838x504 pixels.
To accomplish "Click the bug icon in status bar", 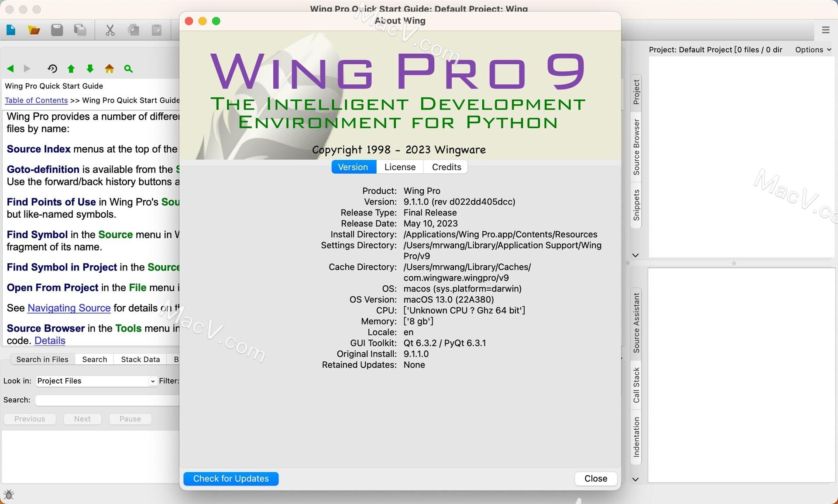I will click(9, 494).
